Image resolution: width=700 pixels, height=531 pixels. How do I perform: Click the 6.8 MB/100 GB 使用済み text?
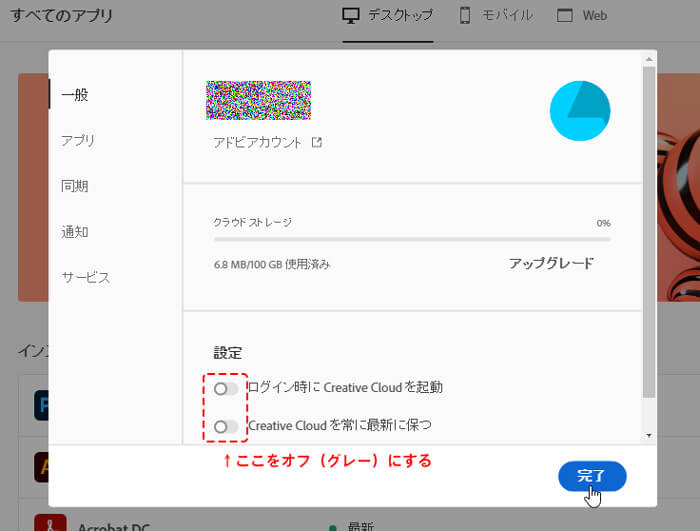click(x=271, y=264)
